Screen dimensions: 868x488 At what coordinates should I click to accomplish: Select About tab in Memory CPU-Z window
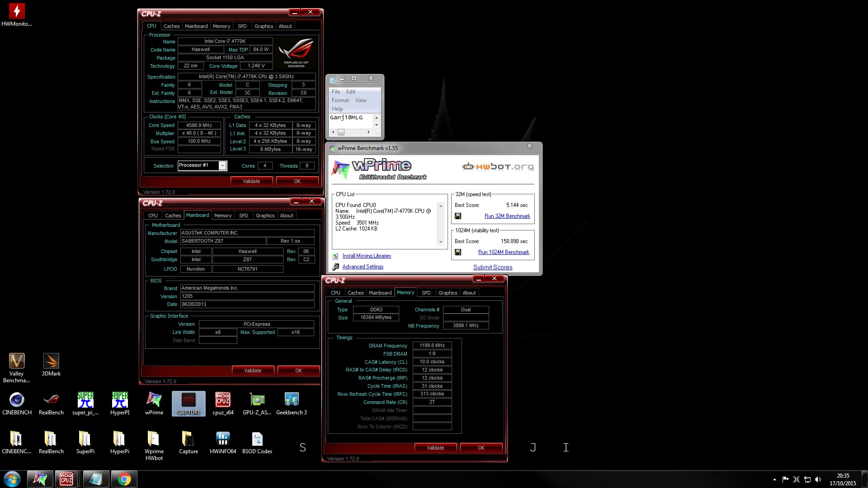coord(469,293)
